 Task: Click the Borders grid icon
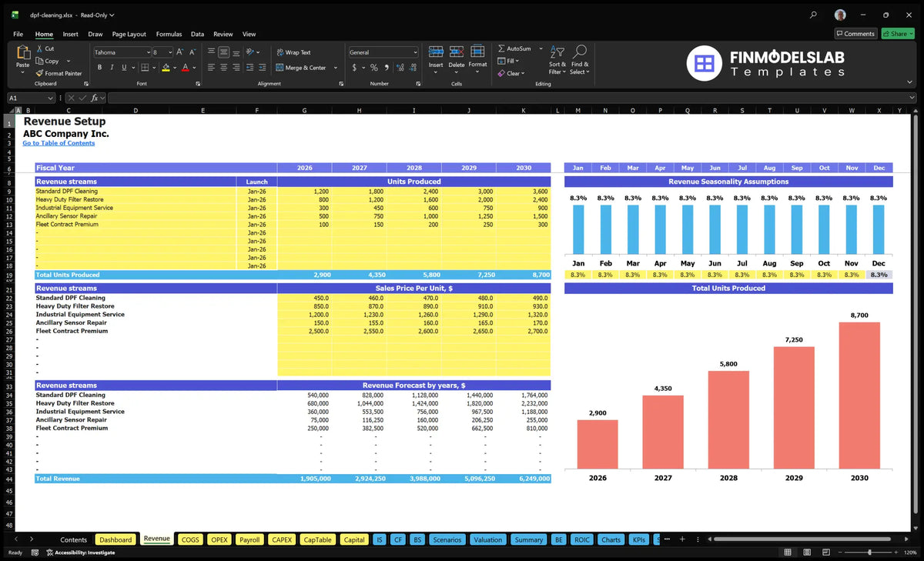[x=144, y=68]
